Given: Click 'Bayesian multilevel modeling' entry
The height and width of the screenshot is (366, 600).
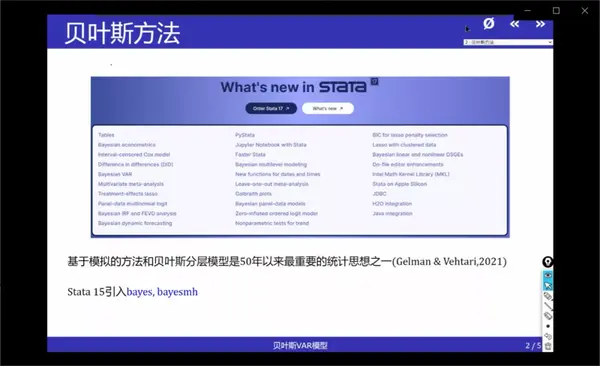Looking at the screenshot, I should pos(271,164).
